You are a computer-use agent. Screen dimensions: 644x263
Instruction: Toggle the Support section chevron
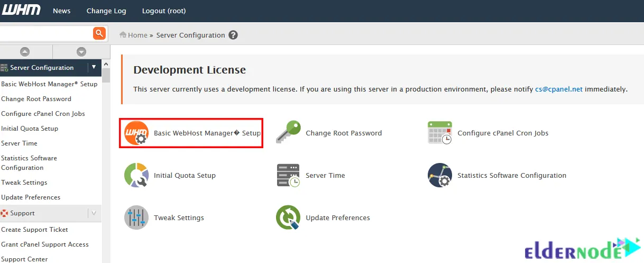click(x=94, y=213)
